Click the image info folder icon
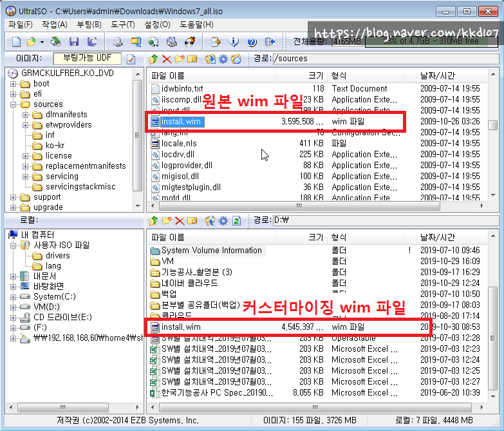504x431 pixels. tap(236, 59)
